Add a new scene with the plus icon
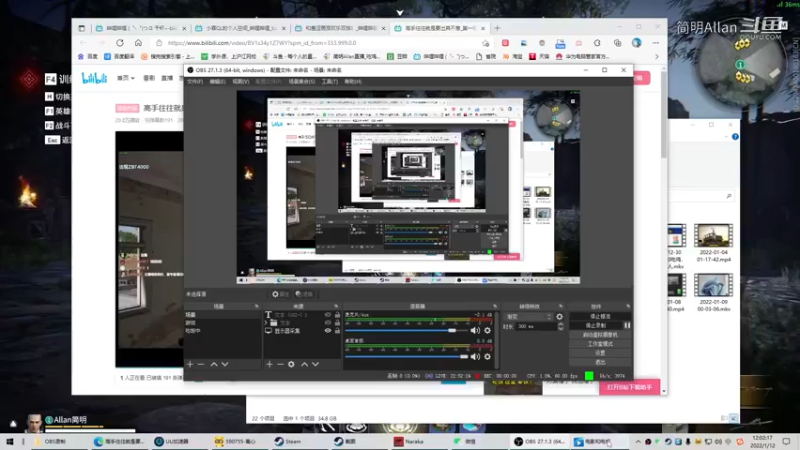Image resolution: width=800 pixels, height=450 pixels. pos(190,364)
